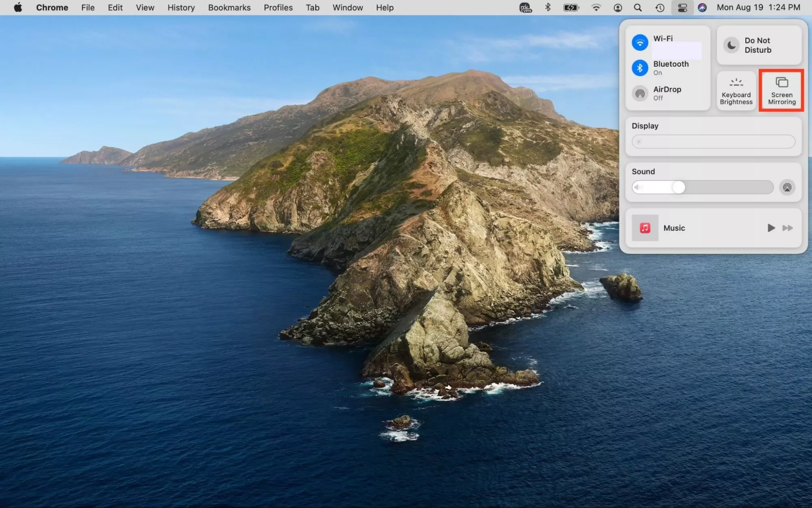
Task: Skip forward in the Music widget
Action: coord(787,228)
